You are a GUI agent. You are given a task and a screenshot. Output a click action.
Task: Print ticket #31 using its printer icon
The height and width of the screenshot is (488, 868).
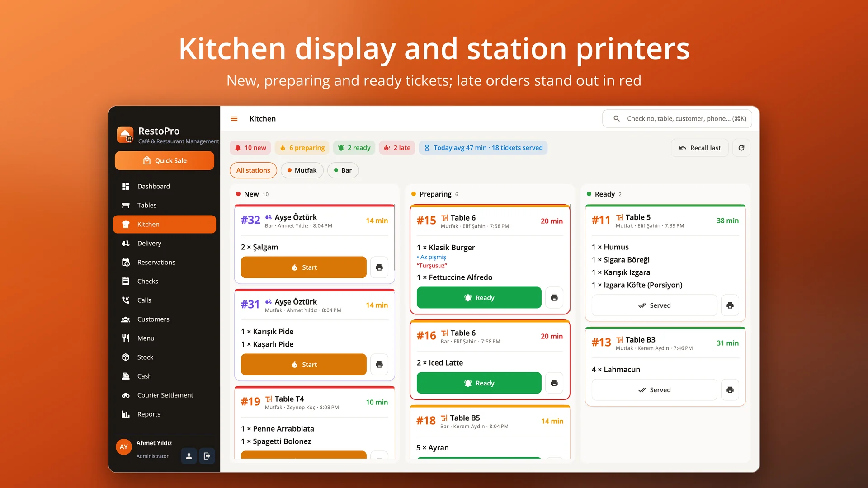pyautogui.click(x=379, y=365)
